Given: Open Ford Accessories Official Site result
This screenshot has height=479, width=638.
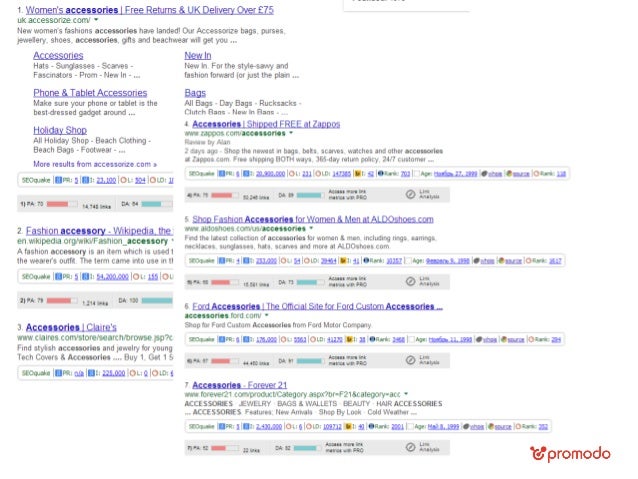Looking at the screenshot, I should pos(317,306).
